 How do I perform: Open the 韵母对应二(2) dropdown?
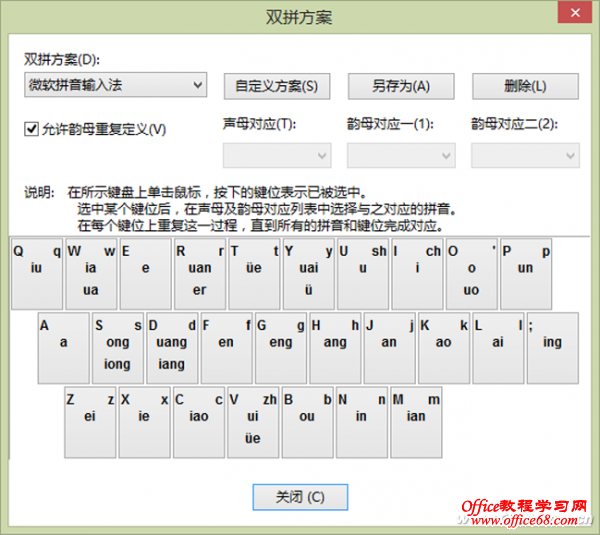point(525,155)
